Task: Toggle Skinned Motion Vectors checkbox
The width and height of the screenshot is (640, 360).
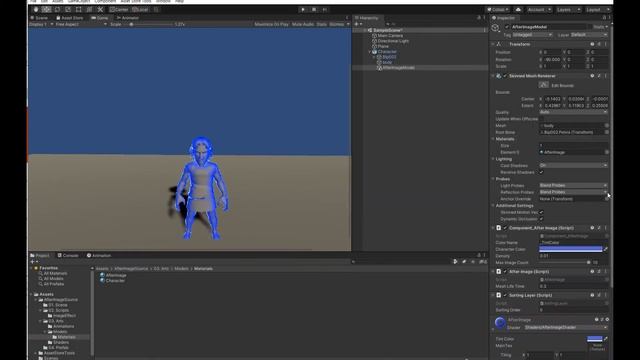Action: 541,212
